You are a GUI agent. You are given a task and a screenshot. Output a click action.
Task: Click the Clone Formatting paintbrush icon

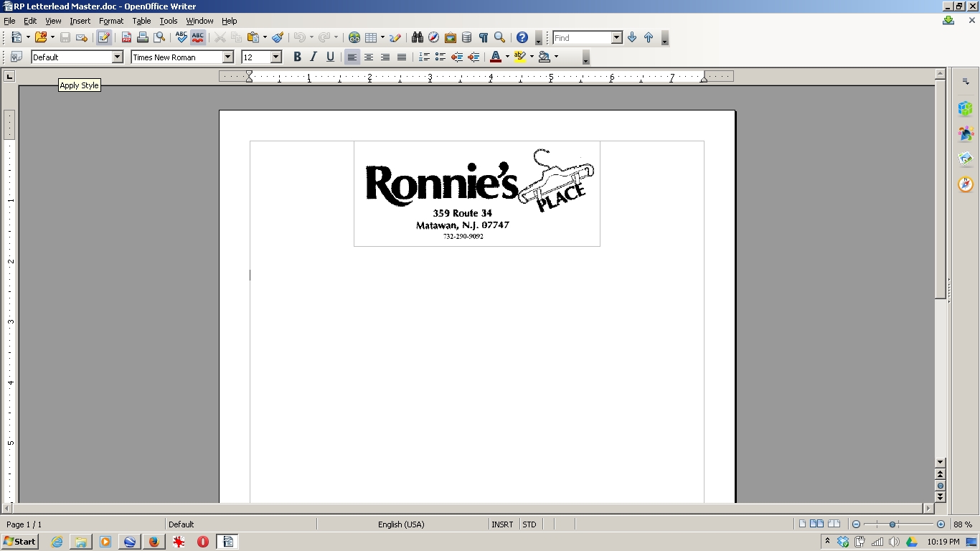tap(278, 38)
